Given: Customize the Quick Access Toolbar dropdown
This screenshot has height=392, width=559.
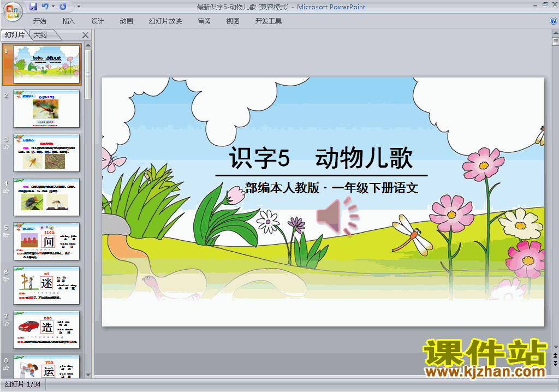Looking at the screenshot, I should click(x=79, y=7).
